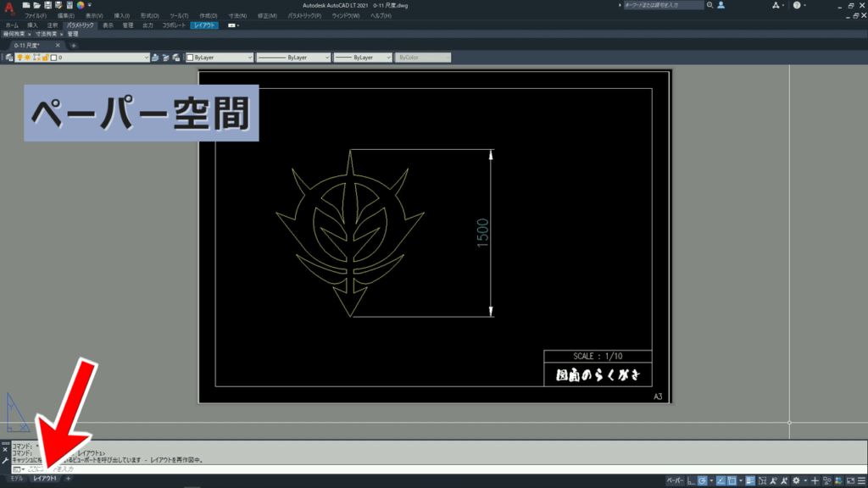868x488 pixels.
Task: Click the ペーパー status bar space toggle
Action: pyautogui.click(x=674, y=481)
